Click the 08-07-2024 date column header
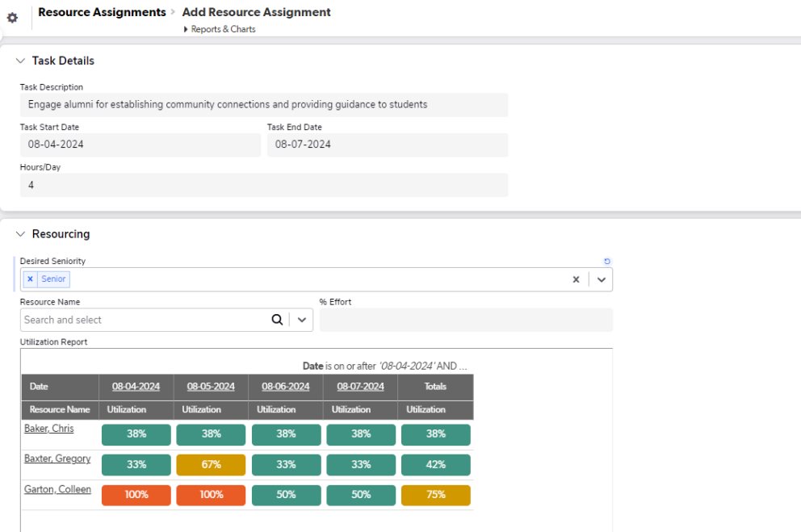801x532 pixels. click(x=360, y=387)
